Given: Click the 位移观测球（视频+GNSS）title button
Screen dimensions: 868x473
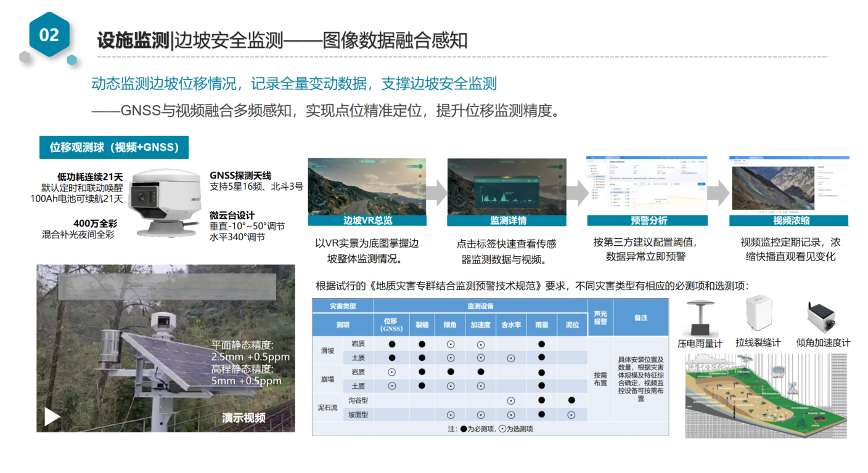Looking at the screenshot, I should click(x=114, y=147).
